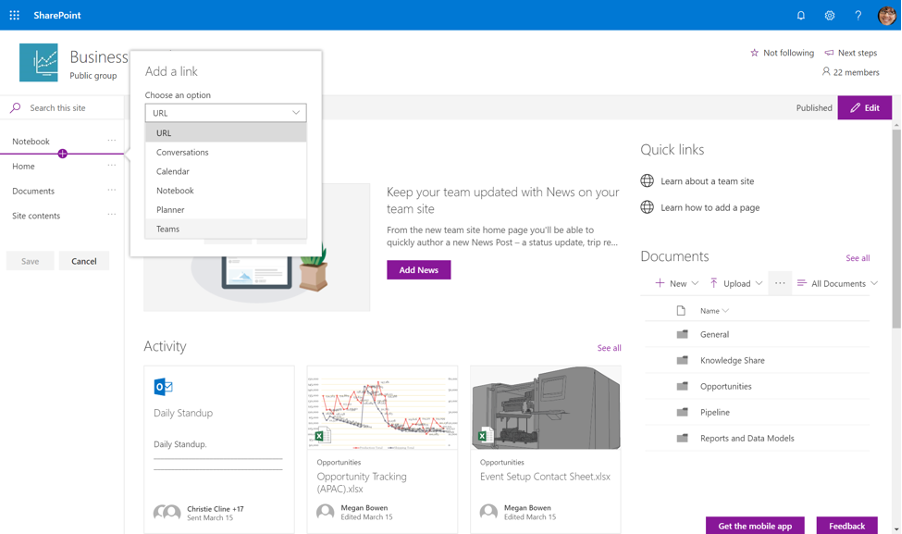Open ellipsis menu for Documents nav item
The image size is (902, 534).
tap(112, 190)
